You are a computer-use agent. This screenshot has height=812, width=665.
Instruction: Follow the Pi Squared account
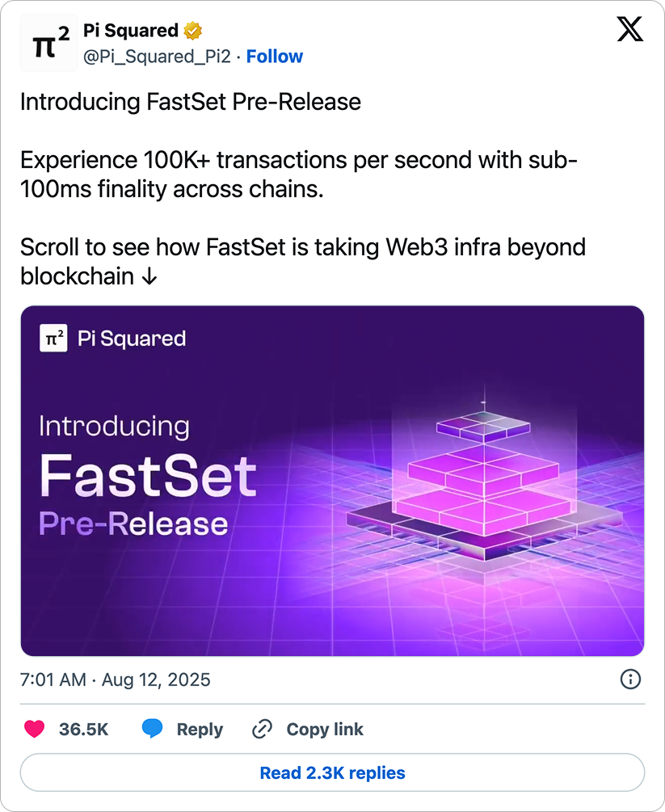click(x=275, y=56)
